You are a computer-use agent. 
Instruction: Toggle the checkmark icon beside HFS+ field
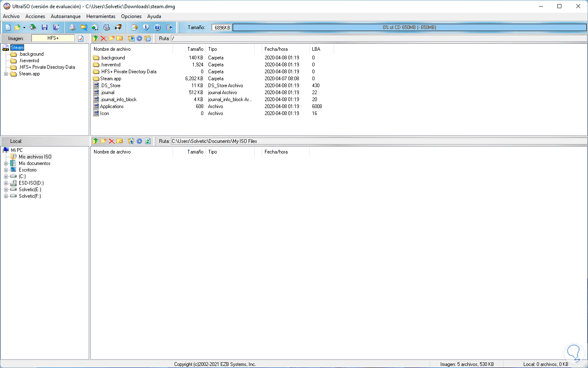pos(81,38)
